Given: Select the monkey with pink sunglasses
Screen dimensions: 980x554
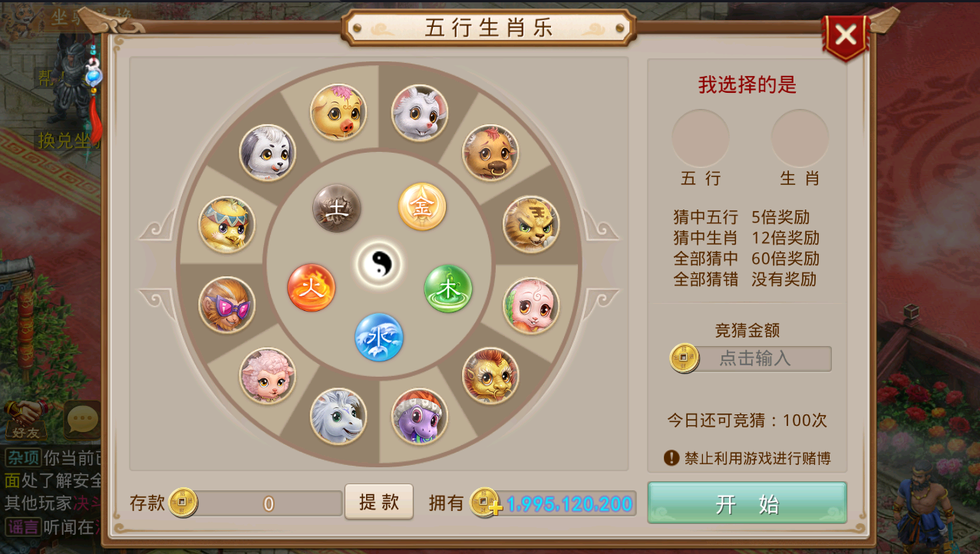Looking at the screenshot, I should [x=227, y=305].
